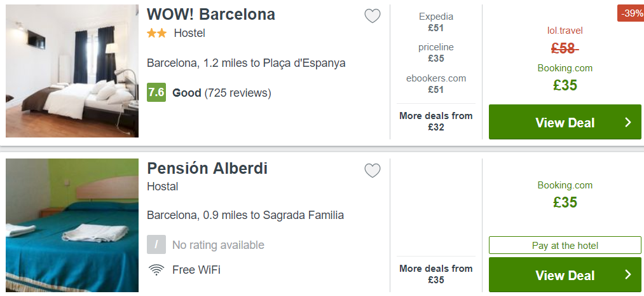Favorite WOW! Barcelona with the heart icon

click(x=372, y=16)
